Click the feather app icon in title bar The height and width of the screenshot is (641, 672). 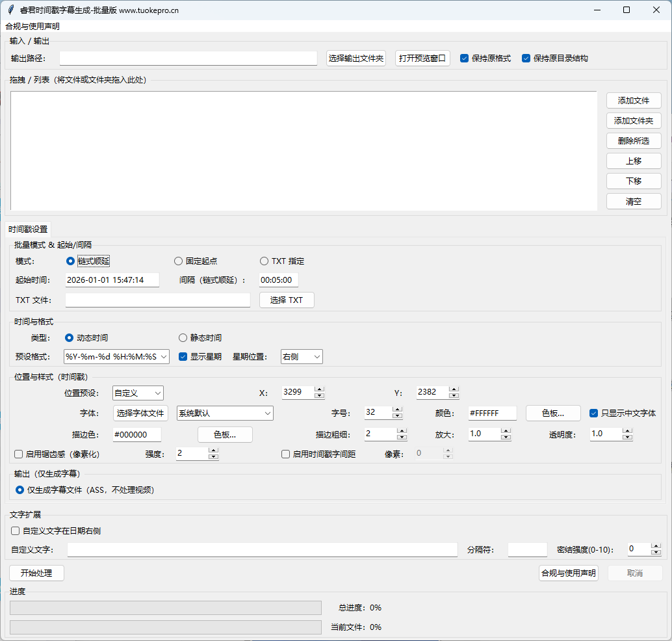[10, 10]
